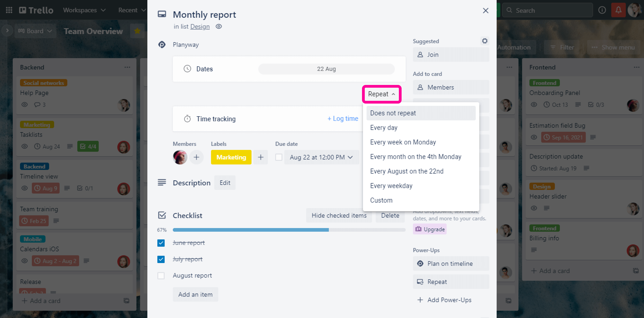Screen dimensions: 644x318
Task: Select Every weekday repeat option
Action: click(391, 186)
